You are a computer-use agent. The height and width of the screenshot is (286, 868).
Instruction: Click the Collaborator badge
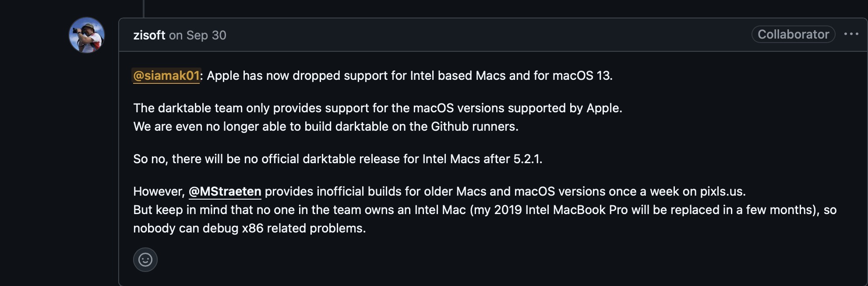pyautogui.click(x=793, y=34)
